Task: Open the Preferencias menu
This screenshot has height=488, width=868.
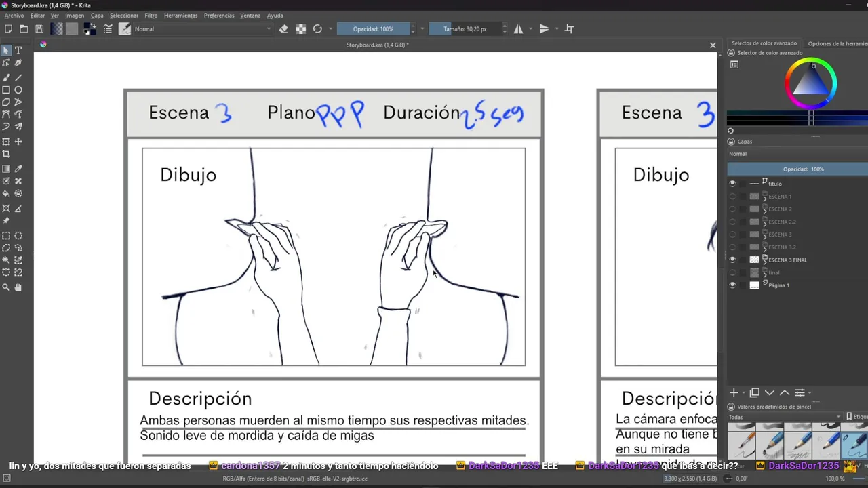Action: pos(219,16)
